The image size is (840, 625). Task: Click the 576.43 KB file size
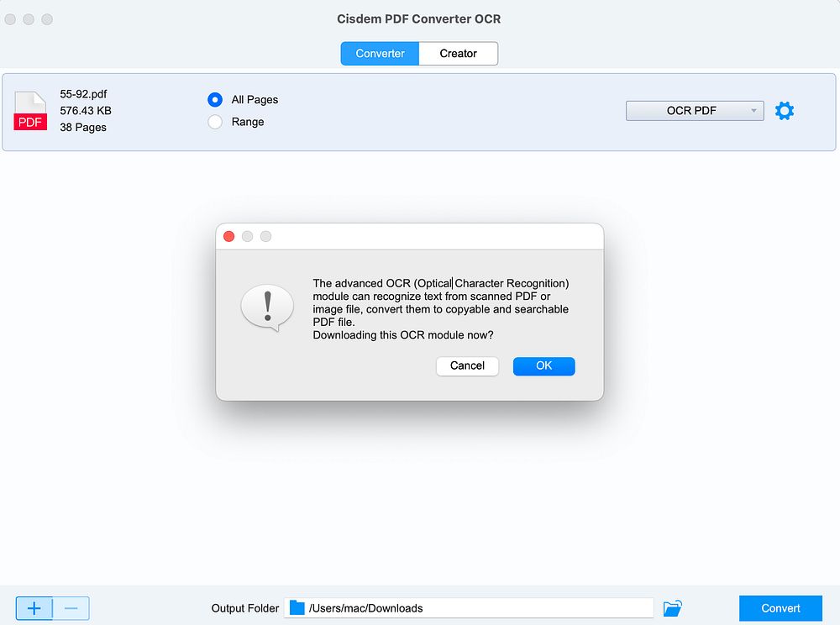86,111
